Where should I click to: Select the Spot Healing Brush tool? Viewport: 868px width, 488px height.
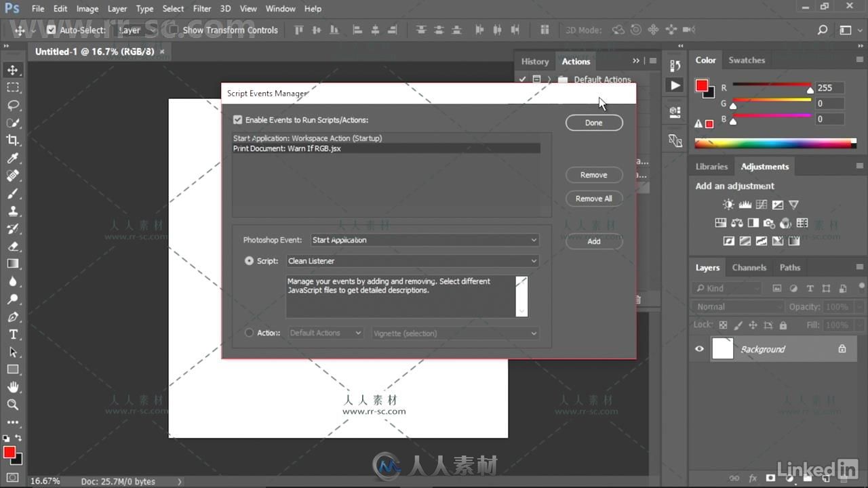tap(13, 176)
